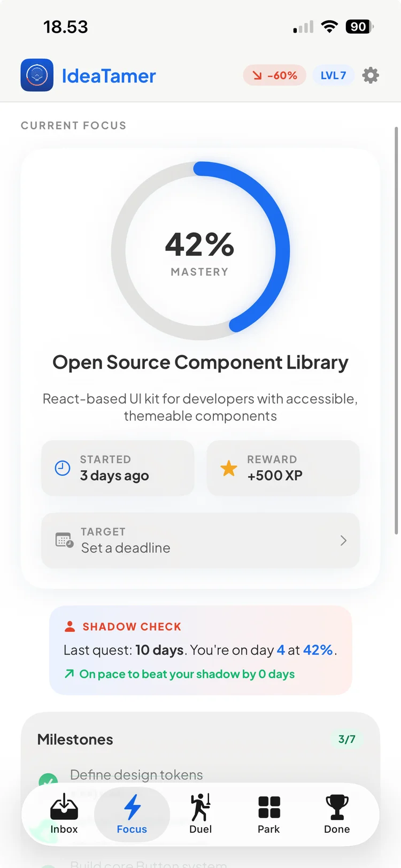Tap the Duel fencing icon
This screenshot has height=868, width=401.
200,807
